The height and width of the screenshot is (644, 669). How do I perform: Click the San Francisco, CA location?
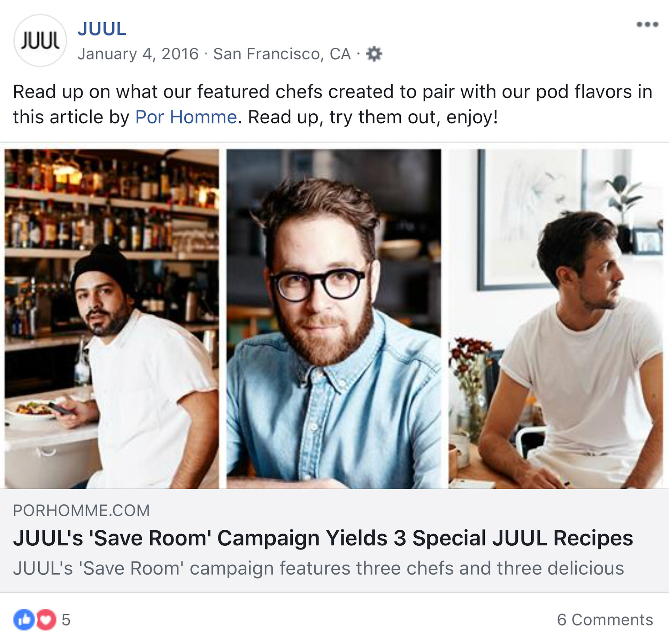coord(282,54)
